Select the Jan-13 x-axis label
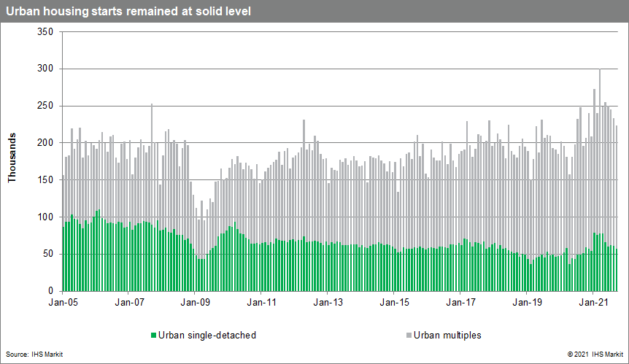Screen dimensions: 629x364 [328, 301]
